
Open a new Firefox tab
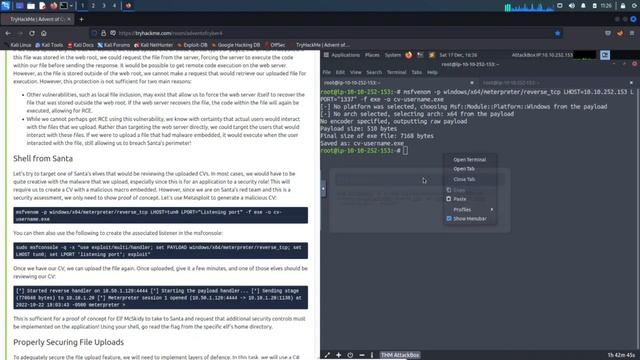(x=81, y=19)
